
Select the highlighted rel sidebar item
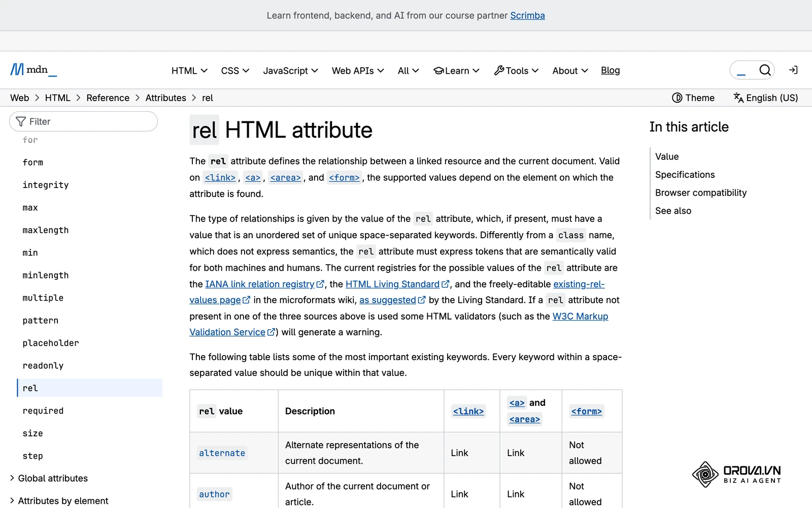click(x=90, y=388)
